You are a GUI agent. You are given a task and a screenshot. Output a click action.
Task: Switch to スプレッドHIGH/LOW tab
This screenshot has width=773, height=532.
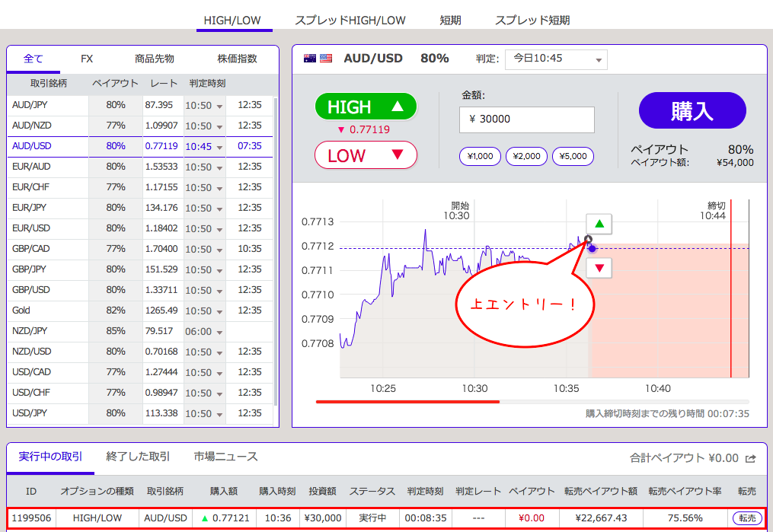pos(350,21)
